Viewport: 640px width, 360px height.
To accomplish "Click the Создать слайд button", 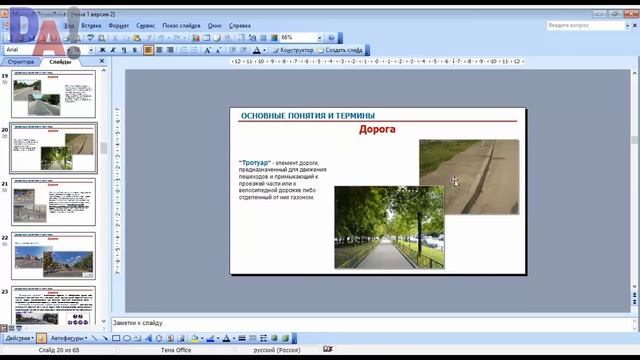I will [x=340, y=50].
